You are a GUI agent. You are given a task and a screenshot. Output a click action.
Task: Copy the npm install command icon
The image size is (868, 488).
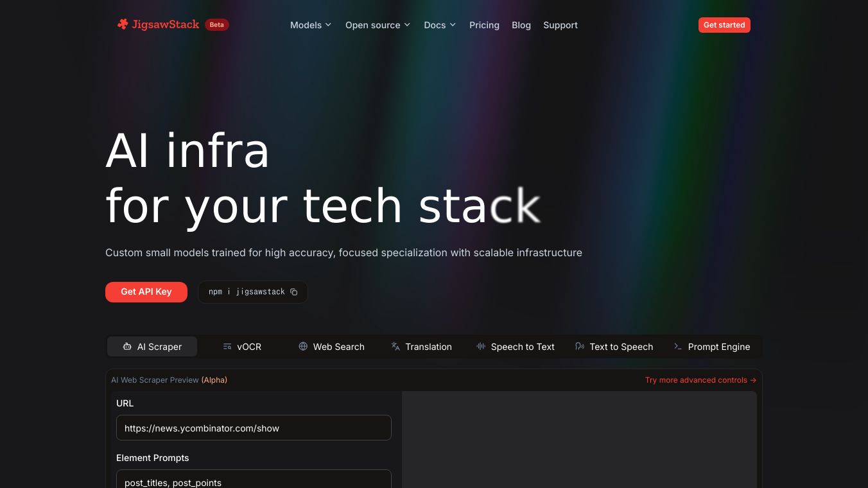coord(294,292)
